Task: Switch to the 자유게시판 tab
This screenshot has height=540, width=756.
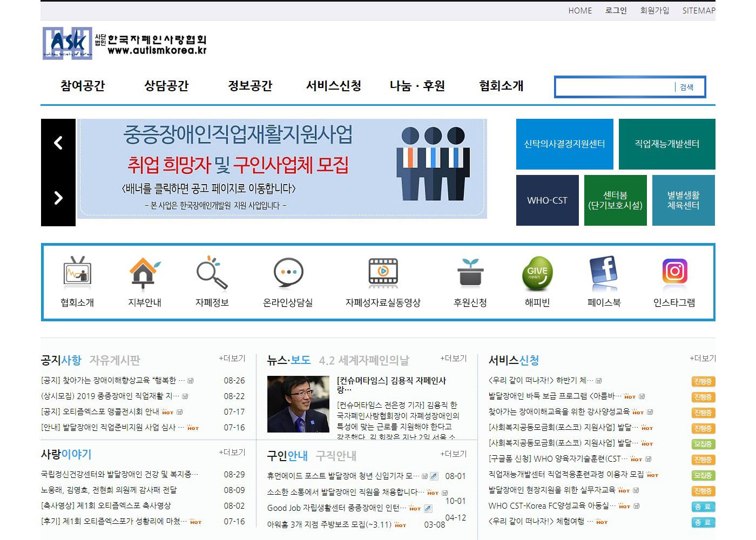Action: click(x=114, y=360)
